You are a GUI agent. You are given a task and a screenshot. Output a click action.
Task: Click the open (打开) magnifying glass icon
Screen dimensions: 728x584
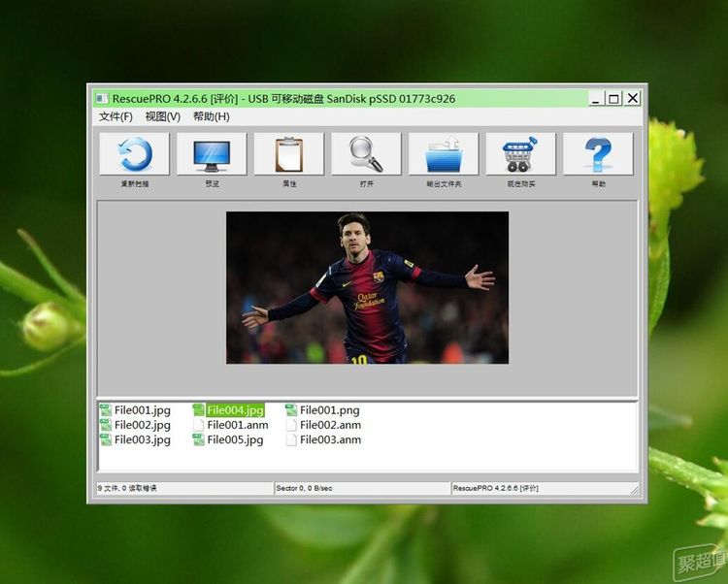coord(366,154)
